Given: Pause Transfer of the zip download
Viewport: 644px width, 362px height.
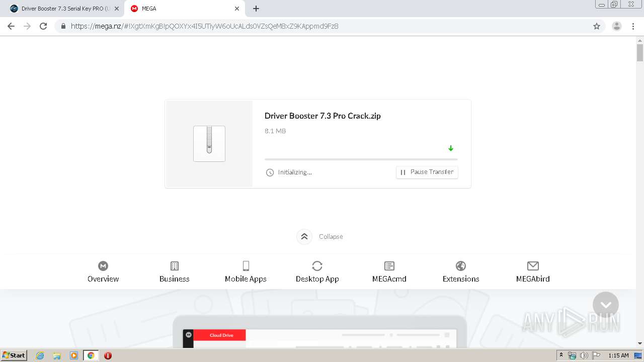Looking at the screenshot, I should pyautogui.click(x=427, y=172).
